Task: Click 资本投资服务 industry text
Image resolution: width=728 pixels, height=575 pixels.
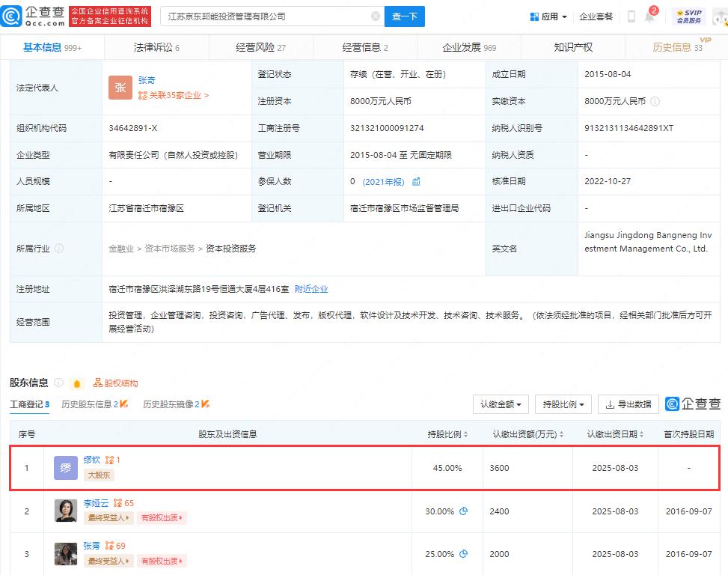Action: 230,249
